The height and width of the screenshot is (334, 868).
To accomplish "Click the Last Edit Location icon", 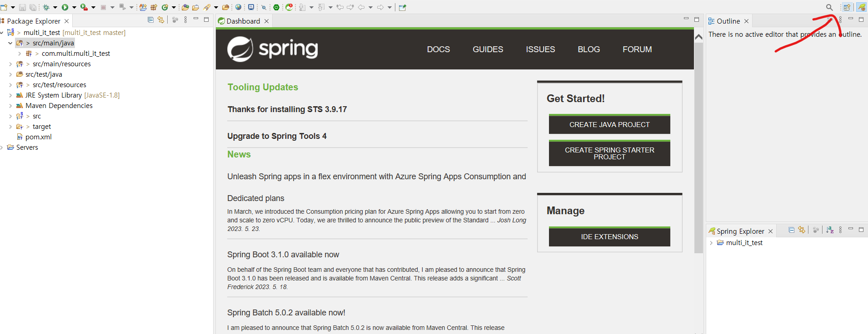I will (339, 7).
